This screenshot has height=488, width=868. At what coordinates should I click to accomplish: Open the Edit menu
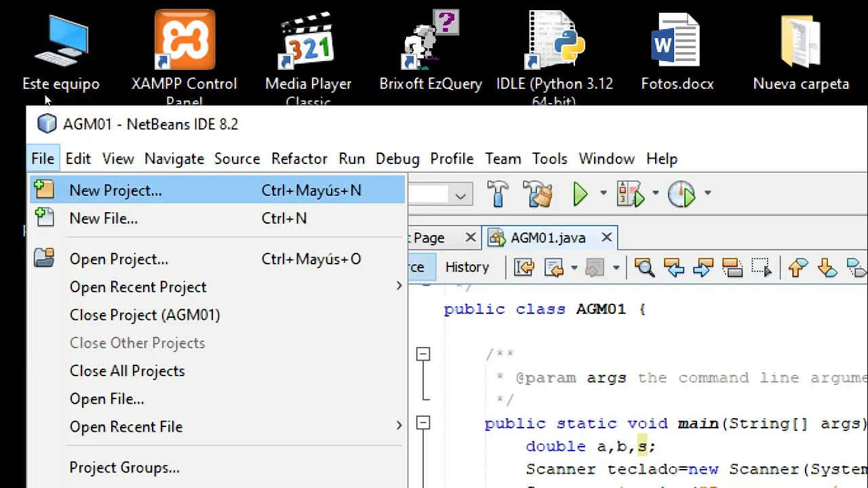click(78, 159)
